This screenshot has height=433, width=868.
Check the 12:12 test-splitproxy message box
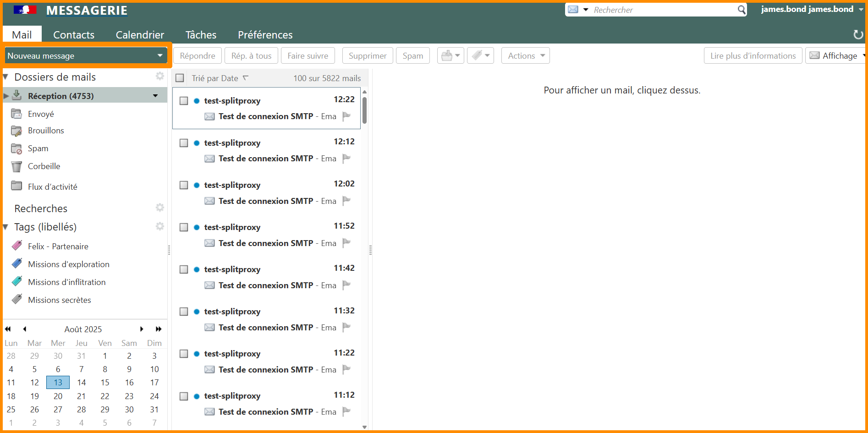point(184,143)
